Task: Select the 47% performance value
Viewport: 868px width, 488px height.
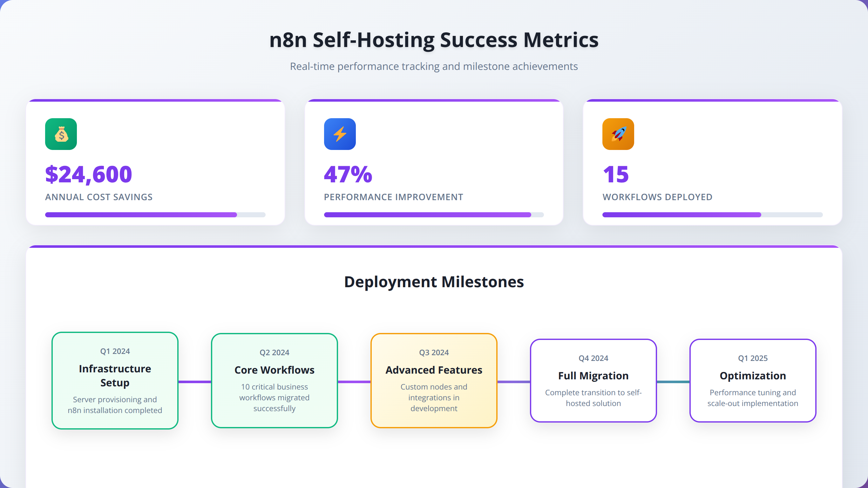Action: click(348, 174)
